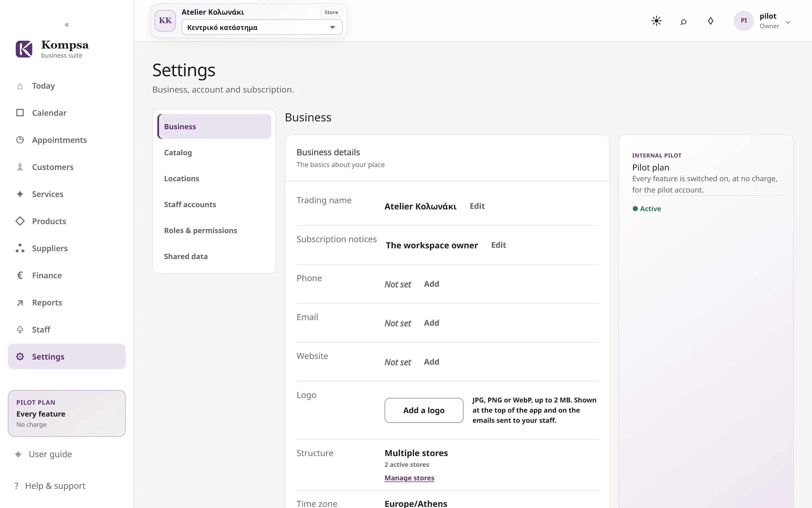Open Staff accounts settings tab
The height and width of the screenshot is (508, 812).
tap(214, 204)
